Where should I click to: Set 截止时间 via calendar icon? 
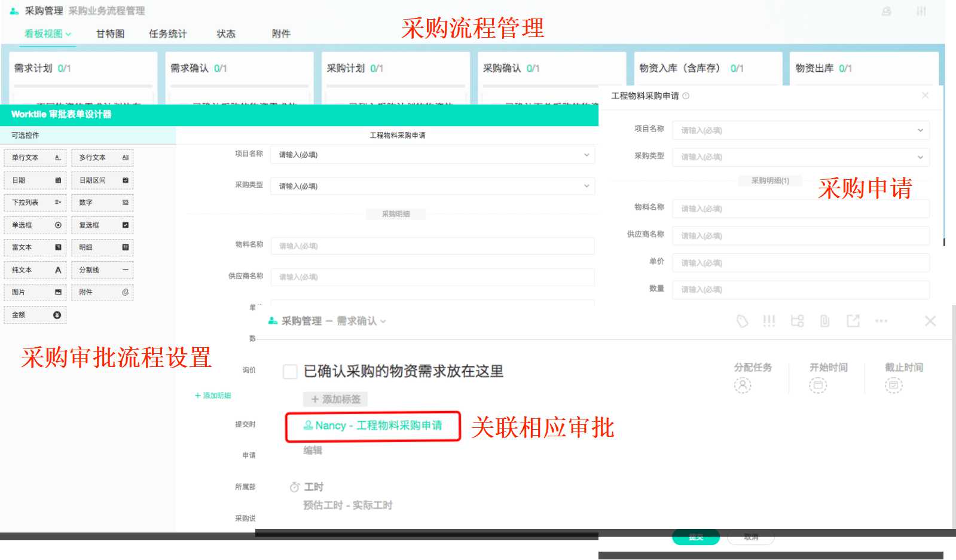coord(893,385)
